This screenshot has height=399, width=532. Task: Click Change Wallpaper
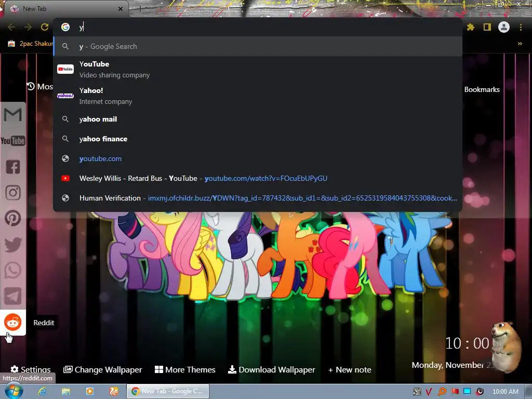(x=103, y=369)
